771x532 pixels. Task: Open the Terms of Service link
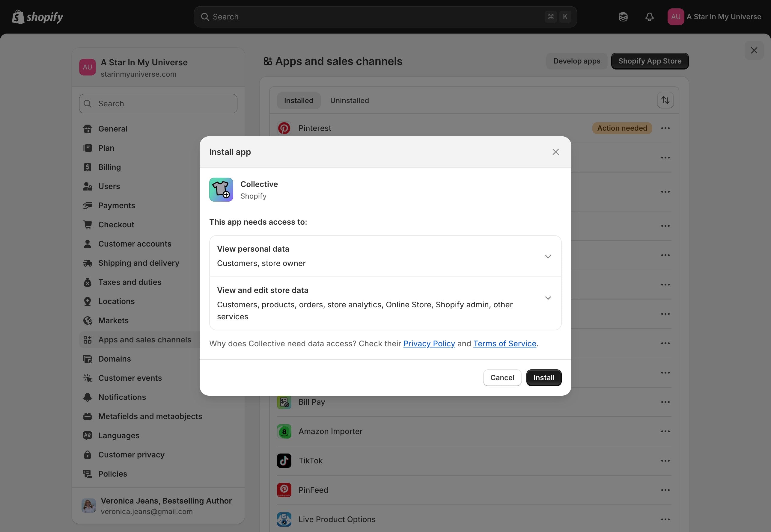tap(505, 343)
